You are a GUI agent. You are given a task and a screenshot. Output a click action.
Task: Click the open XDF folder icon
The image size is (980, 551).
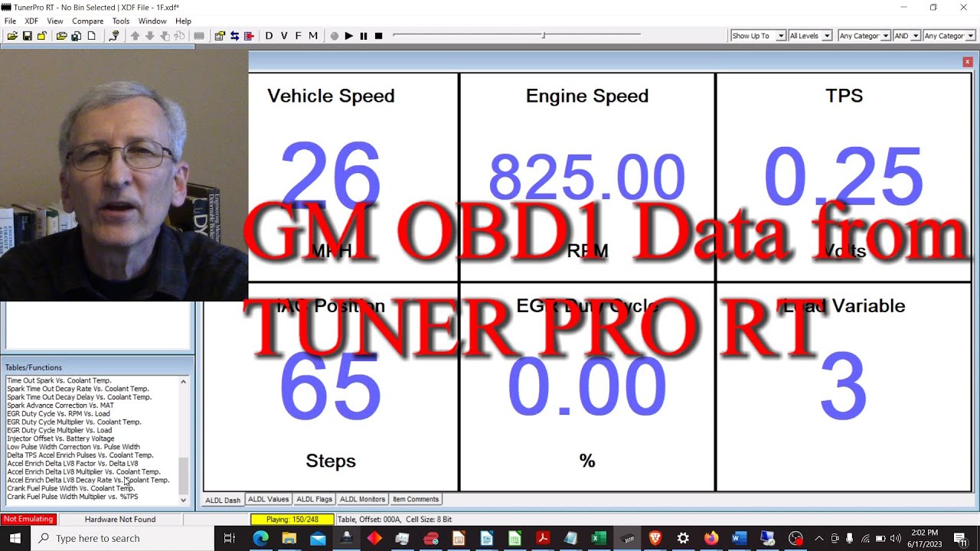61,36
